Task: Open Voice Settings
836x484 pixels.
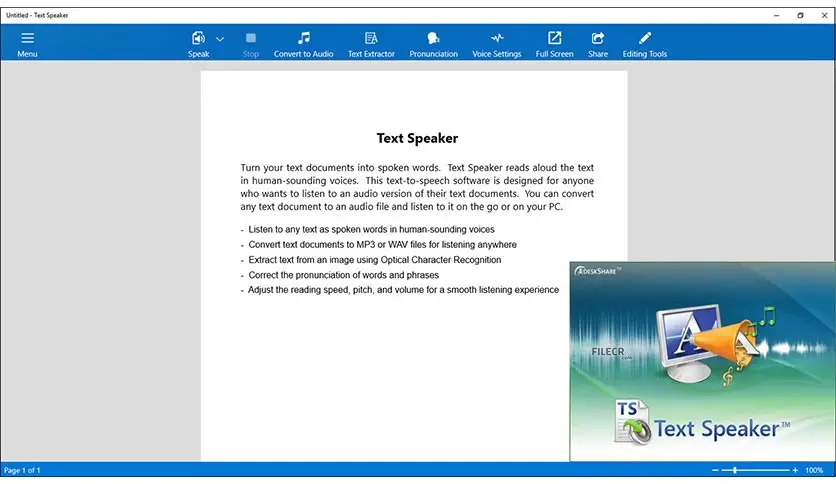Action: pyautogui.click(x=496, y=44)
